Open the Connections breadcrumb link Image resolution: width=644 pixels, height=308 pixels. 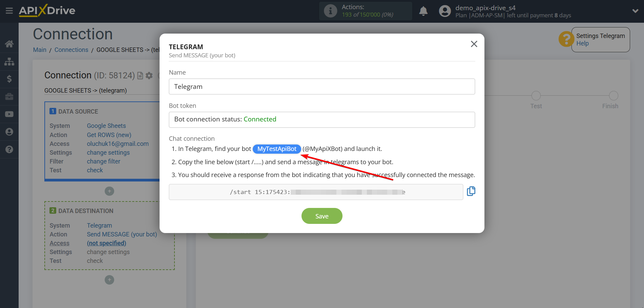71,50
